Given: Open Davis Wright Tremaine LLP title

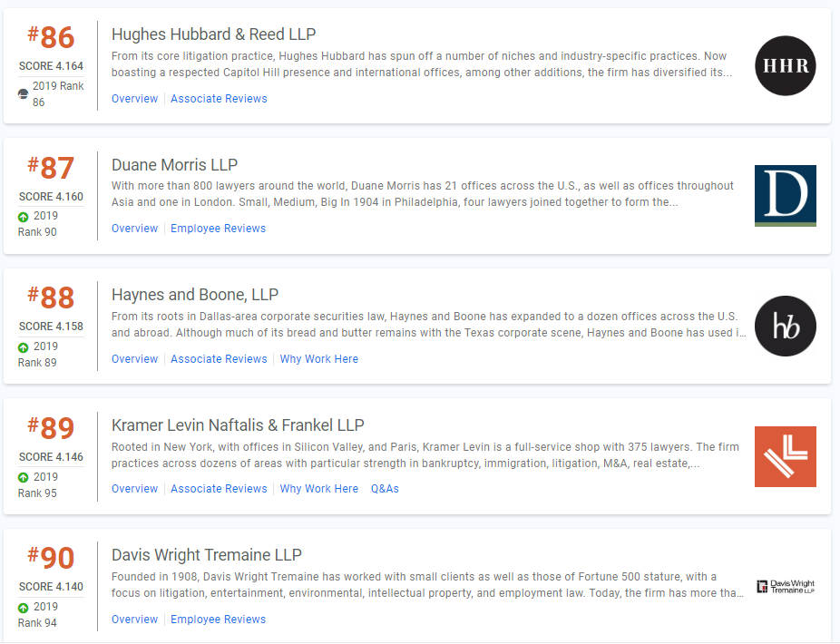Looking at the screenshot, I should (207, 555).
